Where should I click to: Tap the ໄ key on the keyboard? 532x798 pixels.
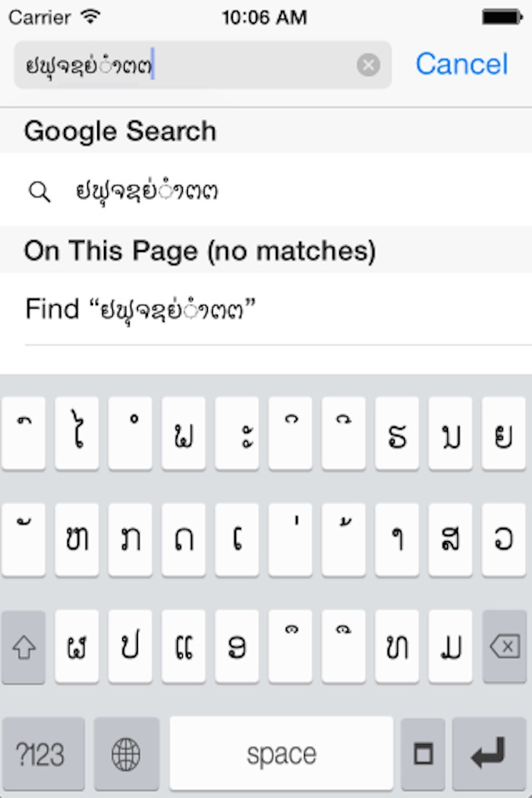click(76, 433)
